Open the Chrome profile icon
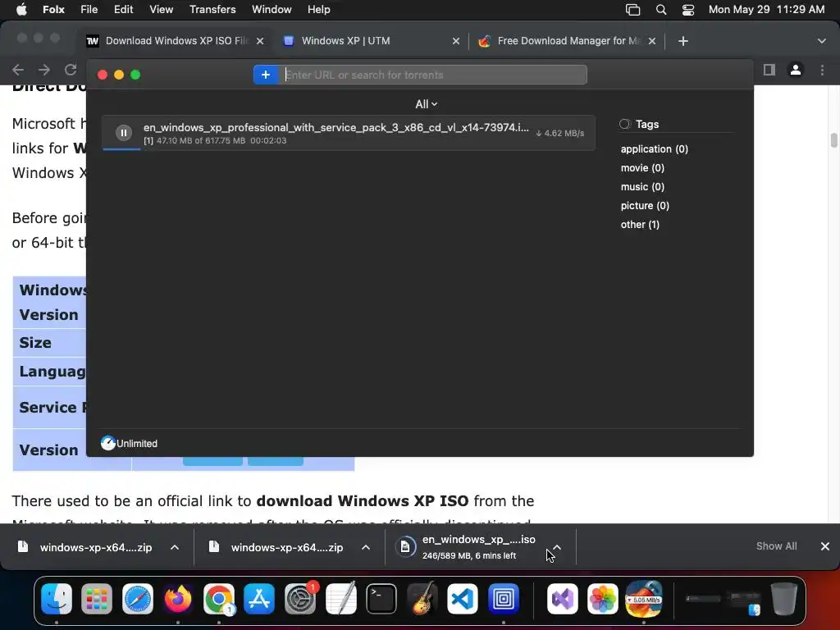Image resolution: width=840 pixels, height=630 pixels. [796, 70]
